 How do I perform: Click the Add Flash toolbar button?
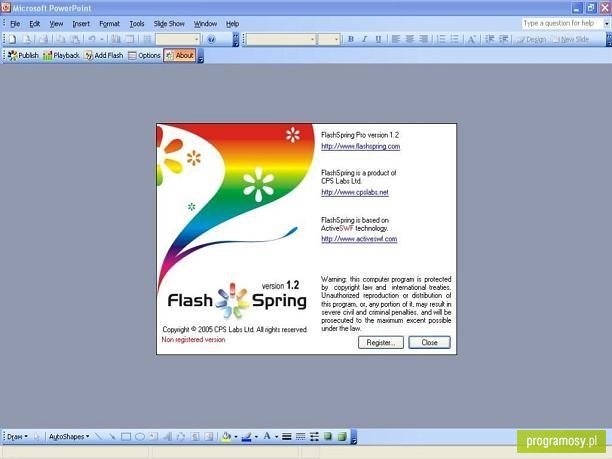point(104,55)
